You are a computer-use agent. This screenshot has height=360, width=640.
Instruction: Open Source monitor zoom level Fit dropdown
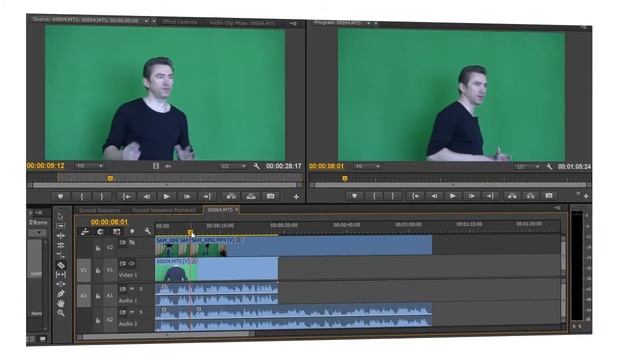[89, 166]
